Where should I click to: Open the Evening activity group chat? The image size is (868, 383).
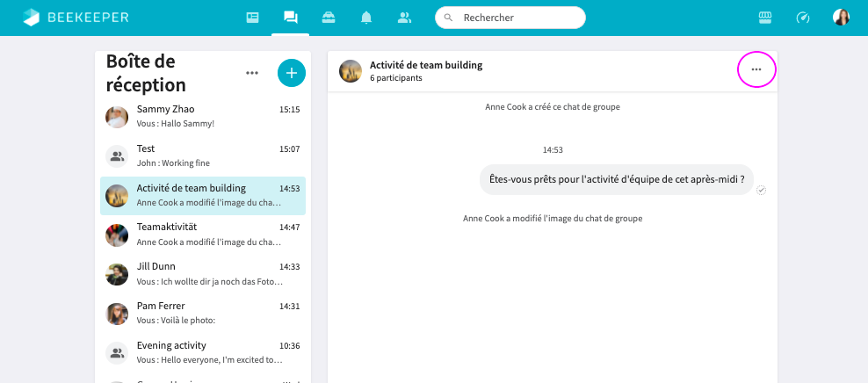click(203, 352)
